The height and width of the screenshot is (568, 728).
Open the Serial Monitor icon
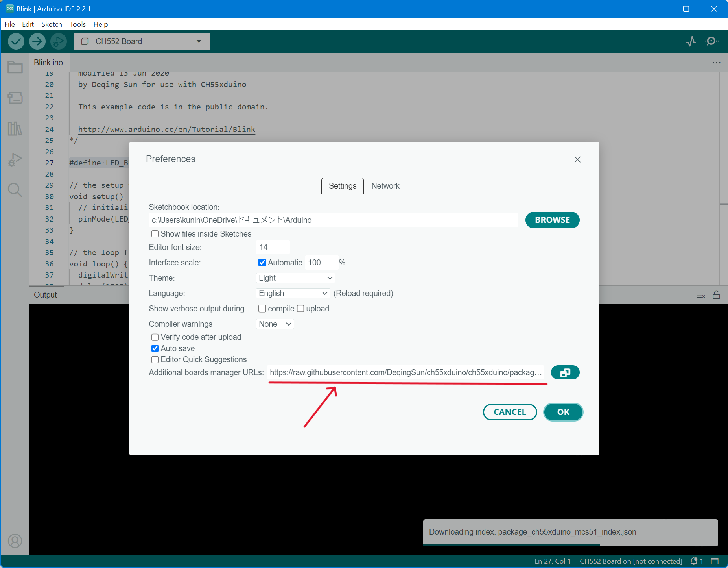(712, 41)
